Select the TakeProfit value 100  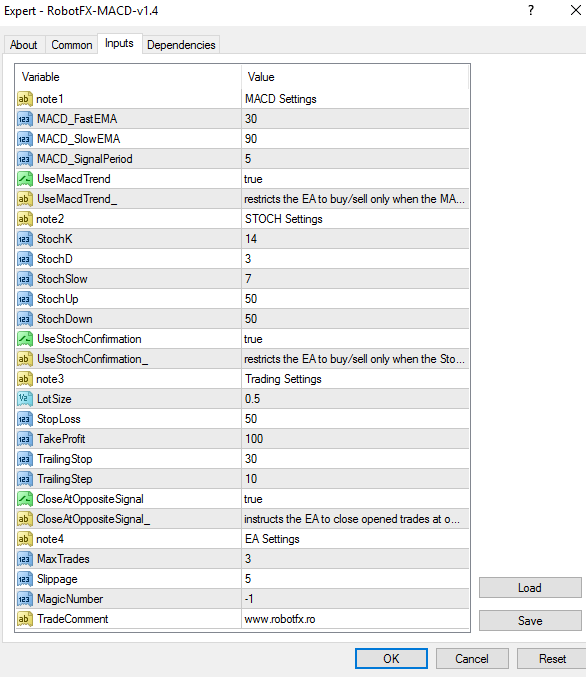click(x=355, y=439)
